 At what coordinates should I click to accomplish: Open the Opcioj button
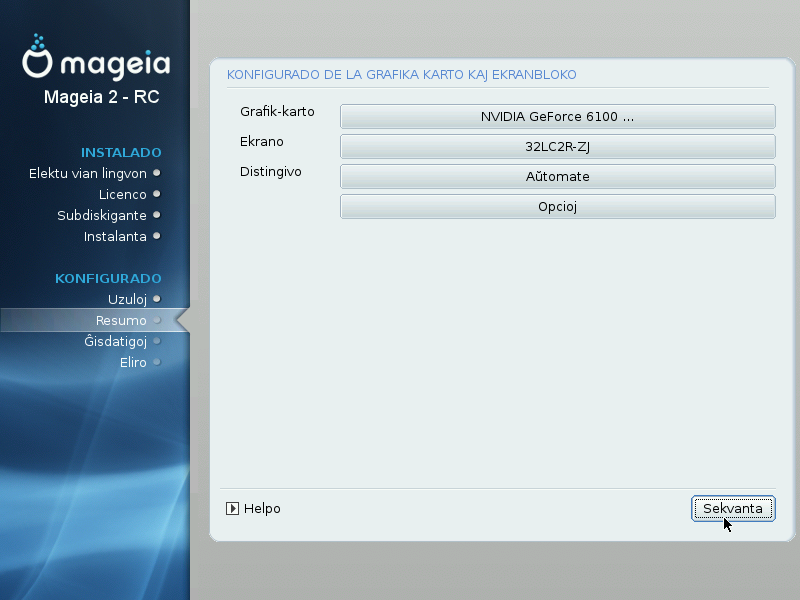[558, 207]
